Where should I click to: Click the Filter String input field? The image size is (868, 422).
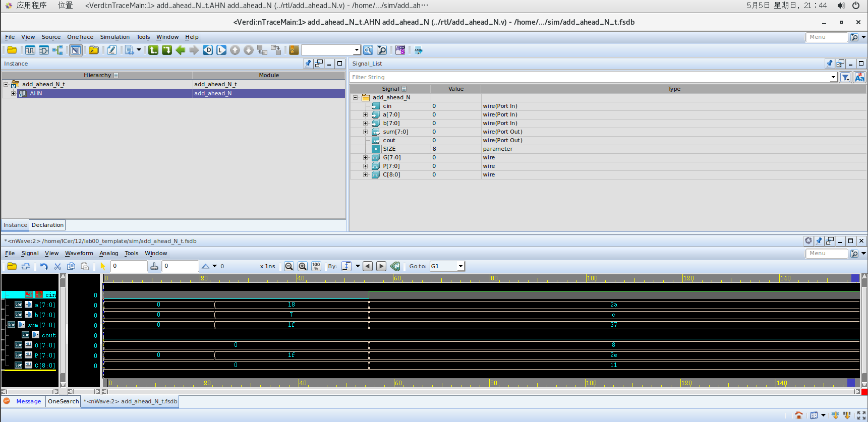[590, 77]
